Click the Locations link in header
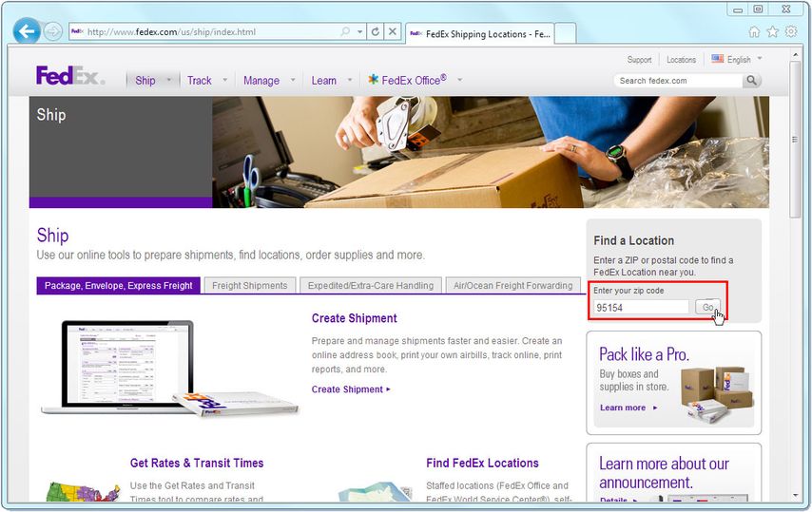Viewport: 812px width, 512px height. (681, 60)
